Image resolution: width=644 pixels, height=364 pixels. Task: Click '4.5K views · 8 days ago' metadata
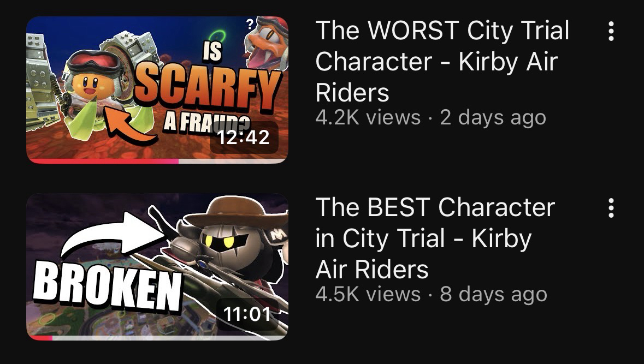click(x=432, y=294)
